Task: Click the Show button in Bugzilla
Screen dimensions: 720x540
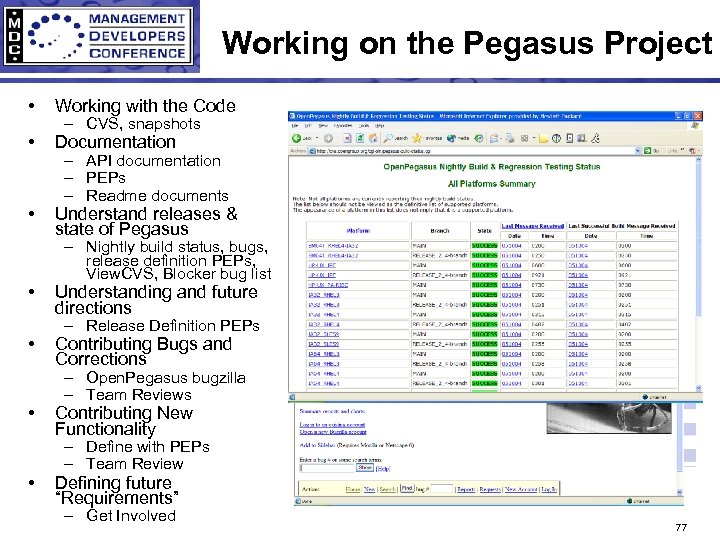Action: click(365, 467)
